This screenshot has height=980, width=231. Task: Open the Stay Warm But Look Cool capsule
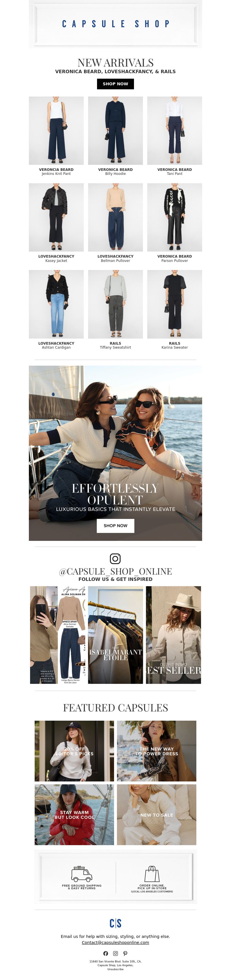74,815
